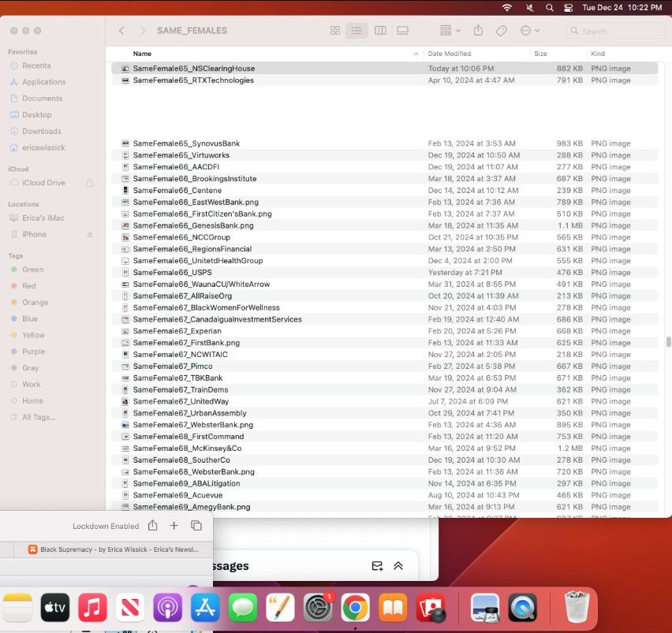Click the file list vertical scrollbar
This screenshot has height=633, width=672.
668,342
